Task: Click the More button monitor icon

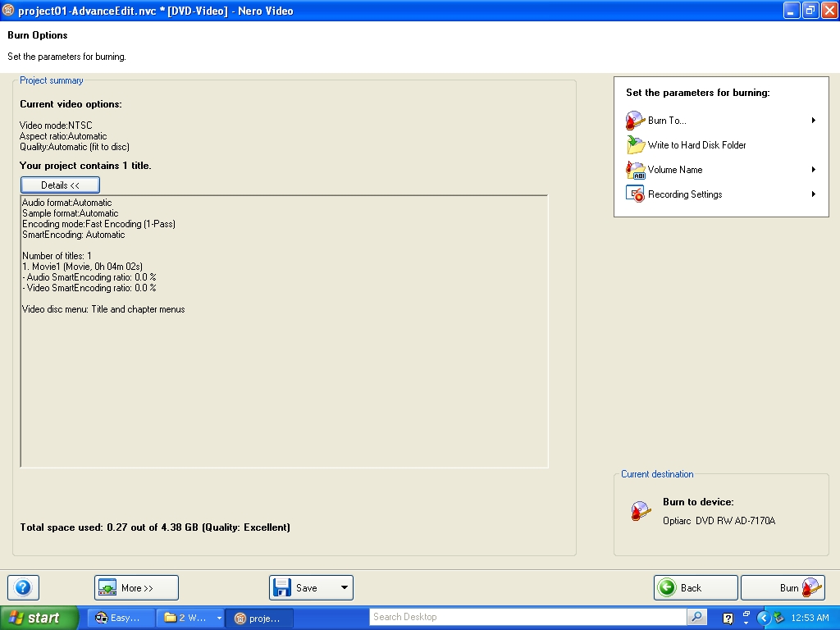Action: click(107, 587)
